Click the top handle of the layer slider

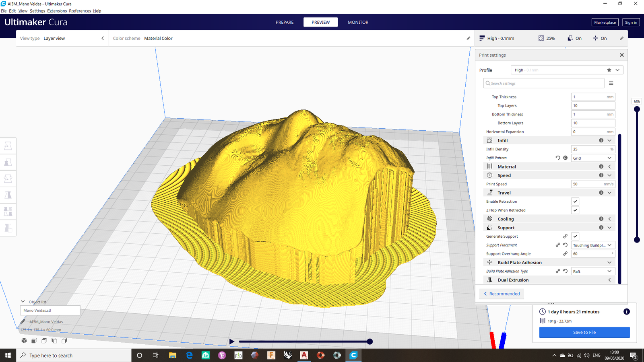[637, 109]
